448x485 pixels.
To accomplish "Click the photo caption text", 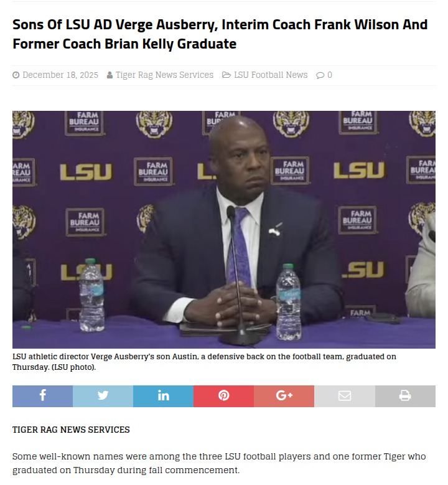I will pos(204,362).
